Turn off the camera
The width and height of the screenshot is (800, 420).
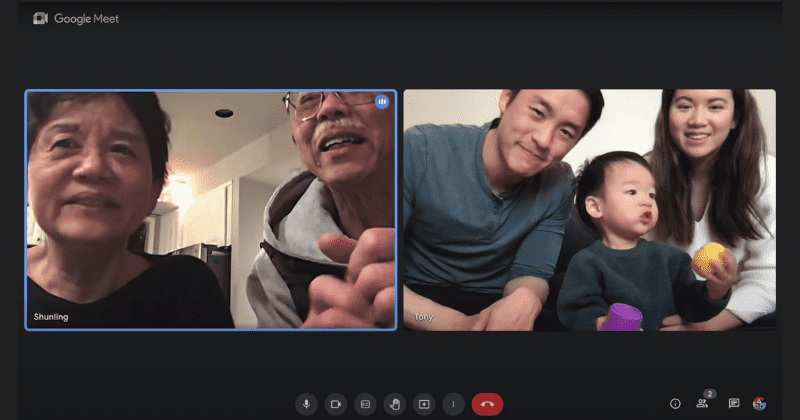336,404
